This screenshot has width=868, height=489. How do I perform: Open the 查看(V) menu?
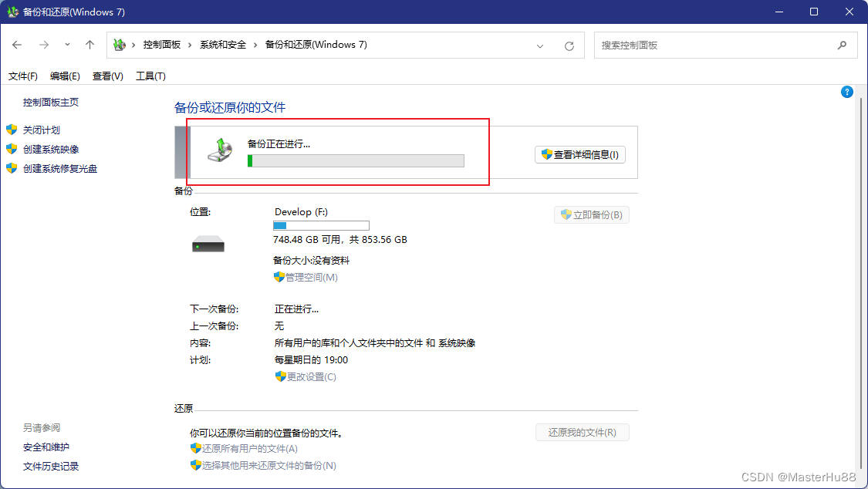107,76
